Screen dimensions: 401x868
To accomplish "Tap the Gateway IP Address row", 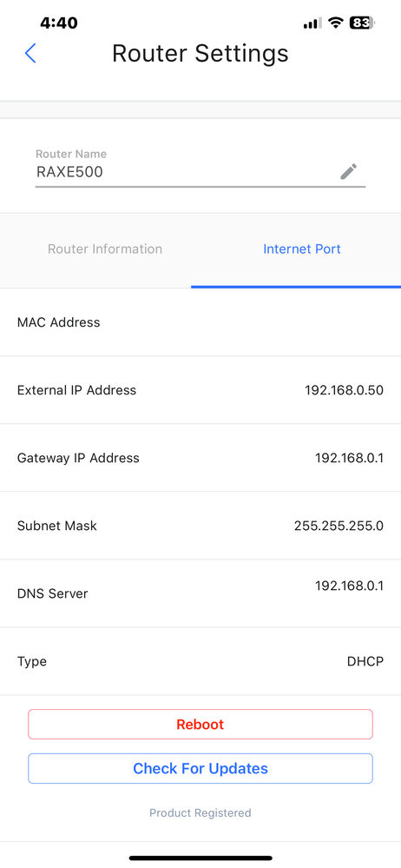I will (x=200, y=458).
